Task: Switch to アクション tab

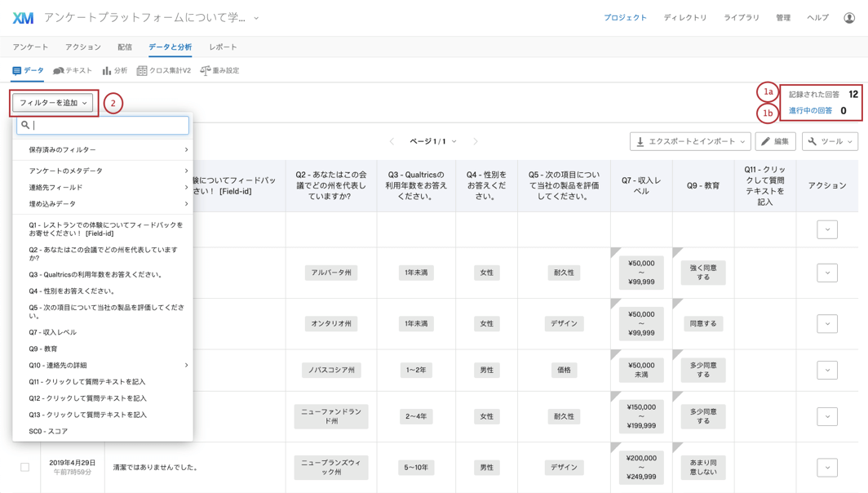Action: point(83,47)
